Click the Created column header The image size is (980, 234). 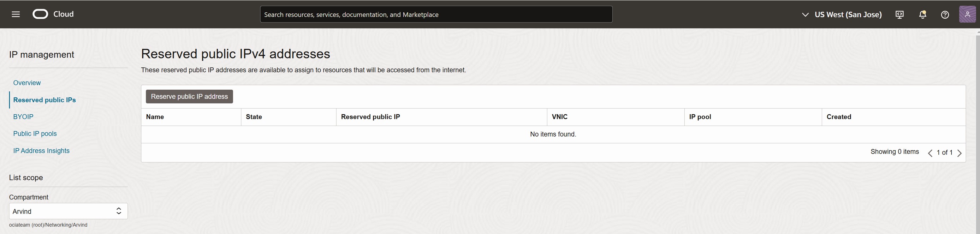point(838,117)
